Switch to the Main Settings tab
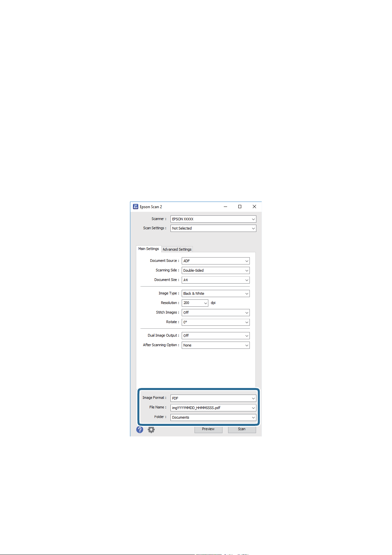This screenshot has width=392, height=555. (x=148, y=249)
